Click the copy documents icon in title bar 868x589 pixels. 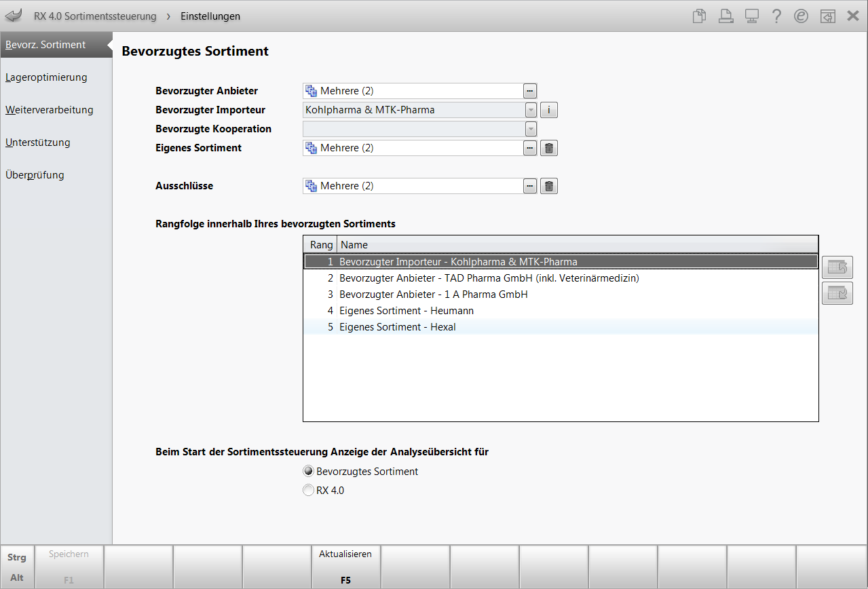pyautogui.click(x=699, y=16)
